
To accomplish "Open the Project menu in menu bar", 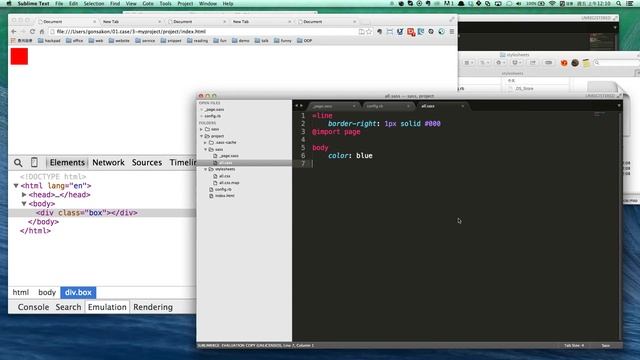I will click(185, 4).
